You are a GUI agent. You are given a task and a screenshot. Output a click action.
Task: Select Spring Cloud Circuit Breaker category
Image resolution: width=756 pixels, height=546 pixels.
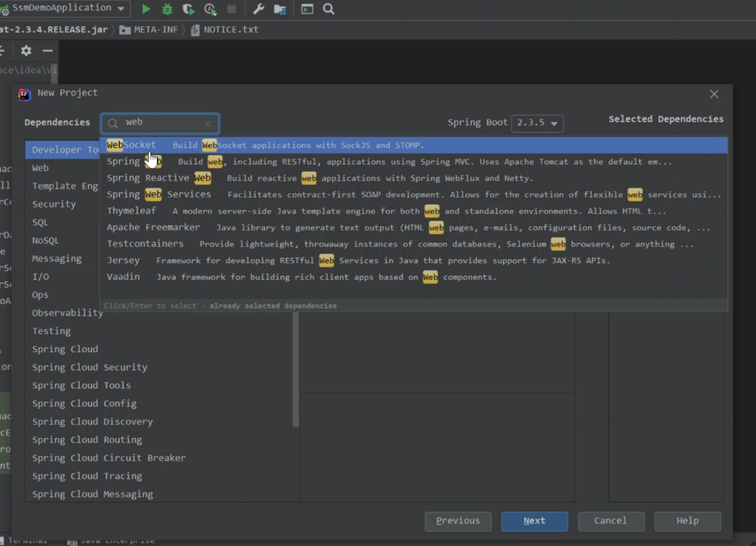[159, 458]
